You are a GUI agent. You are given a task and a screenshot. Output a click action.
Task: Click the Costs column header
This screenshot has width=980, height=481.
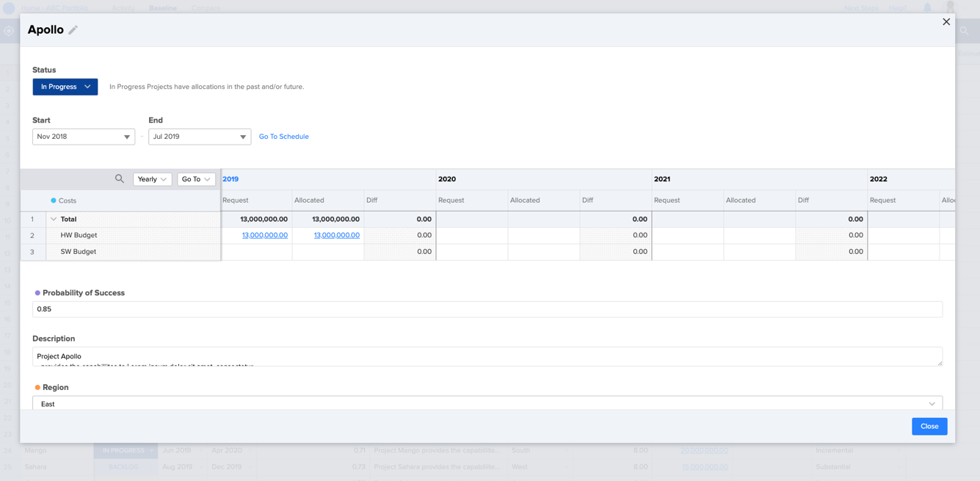pyautogui.click(x=68, y=200)
